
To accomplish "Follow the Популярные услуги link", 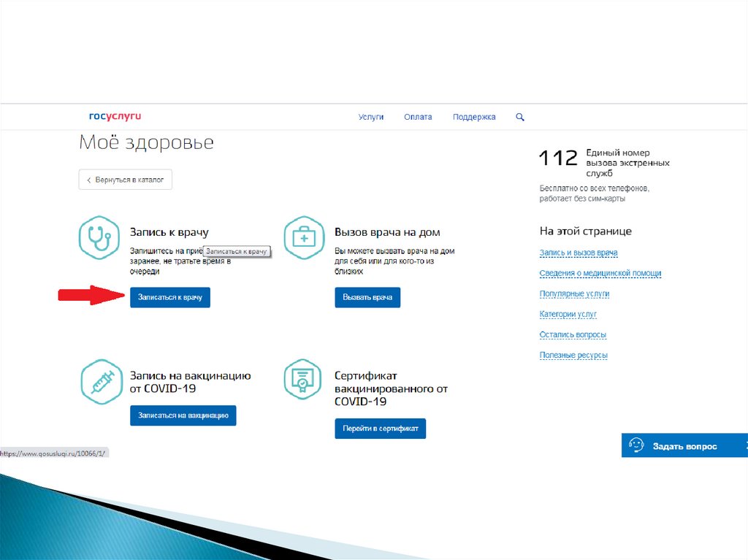I will [574, 294].
